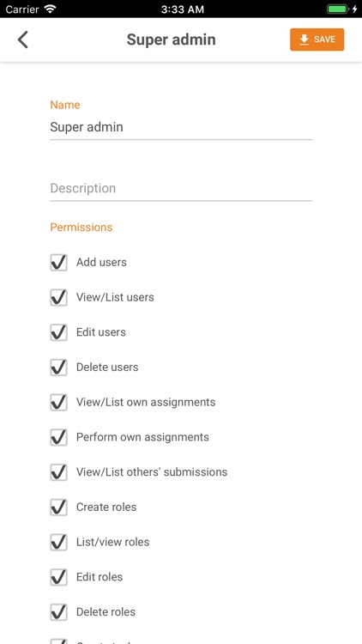Image resolution: width=362 pixels, height=644 pixels.
Task: Tap the Delete roles label text
Action: pyautogui.click(x=106, y=612)
